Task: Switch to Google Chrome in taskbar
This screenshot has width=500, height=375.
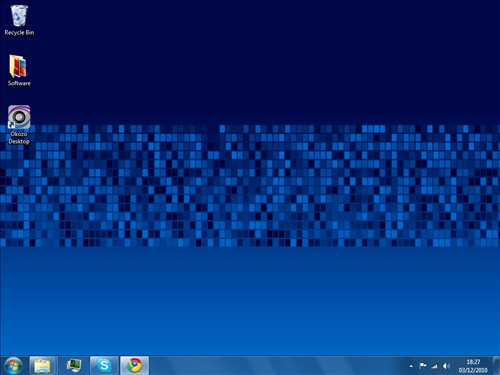Action: click(134, 366)
